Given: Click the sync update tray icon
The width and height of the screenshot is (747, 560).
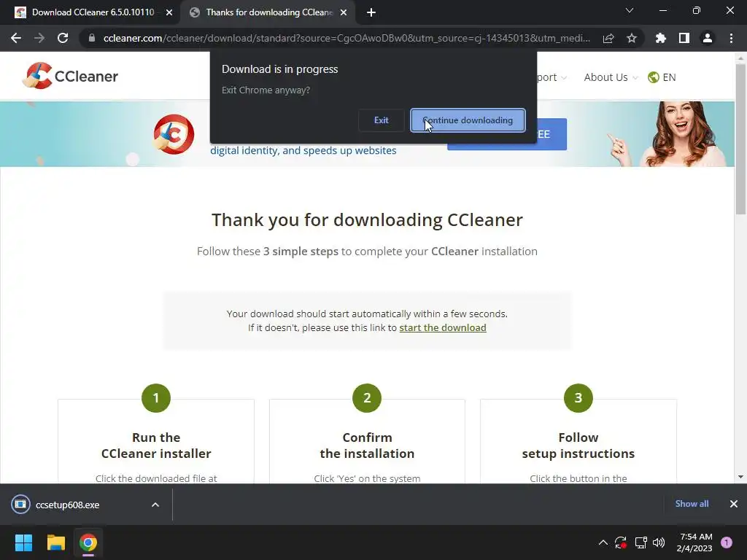Looking at the screenshot, I should point(621,542).
